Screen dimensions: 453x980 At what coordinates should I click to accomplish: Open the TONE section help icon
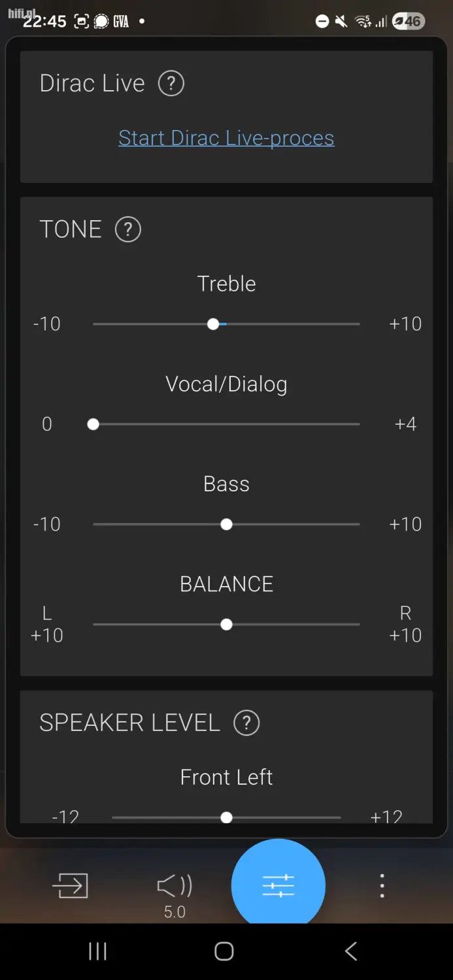[x=128, y=229]
